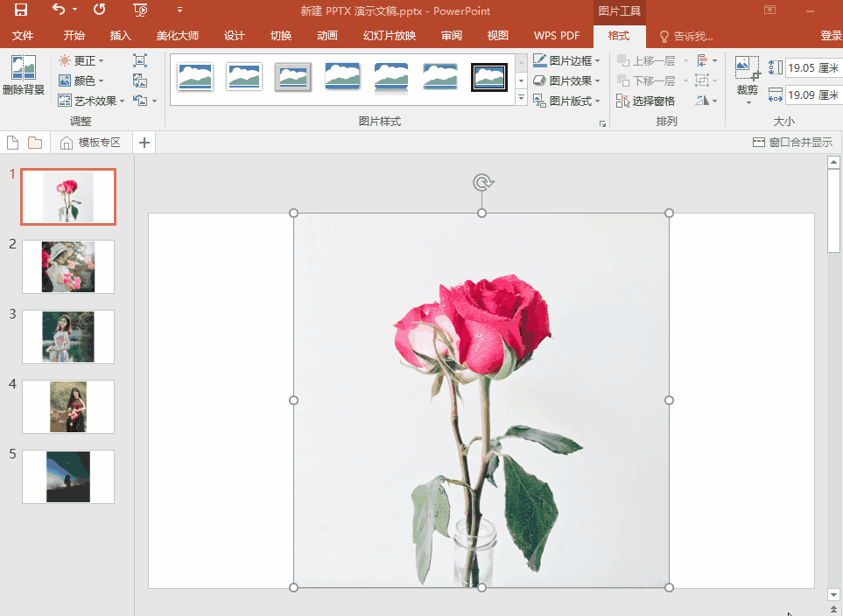843x616 pixels.
Task: Apply the fifth reflected picture style
Action: pyautogui.click(x=391, y=77)
